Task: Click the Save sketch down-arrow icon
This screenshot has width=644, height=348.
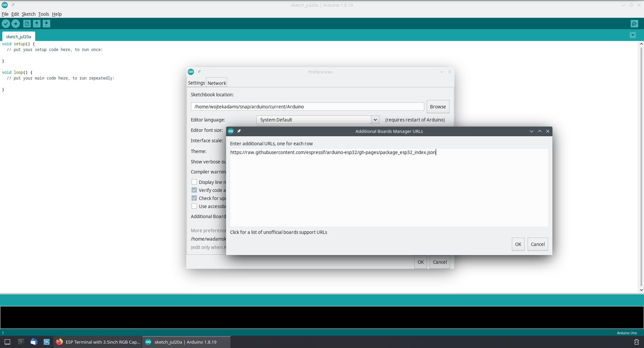Action: 46,24
